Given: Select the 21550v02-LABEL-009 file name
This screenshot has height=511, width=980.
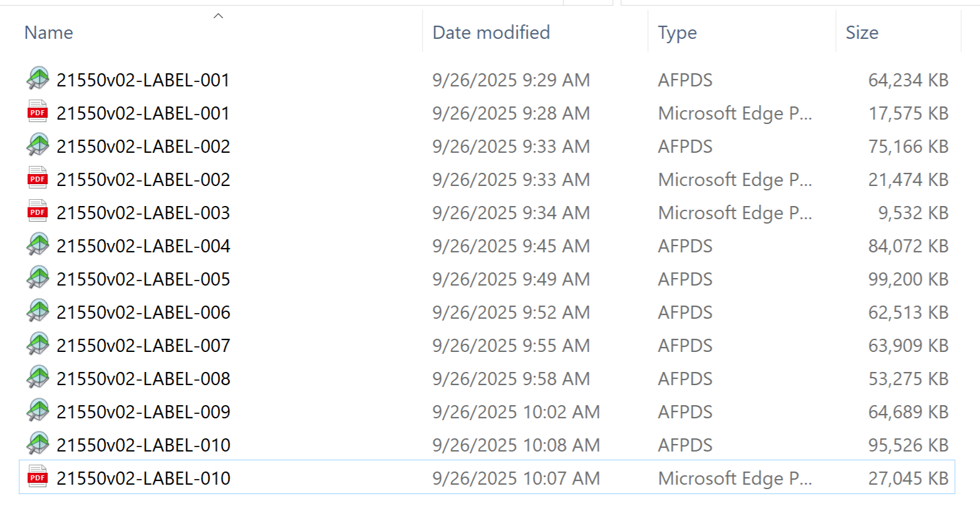Looking at the screenshot, I should pos(143,412).
